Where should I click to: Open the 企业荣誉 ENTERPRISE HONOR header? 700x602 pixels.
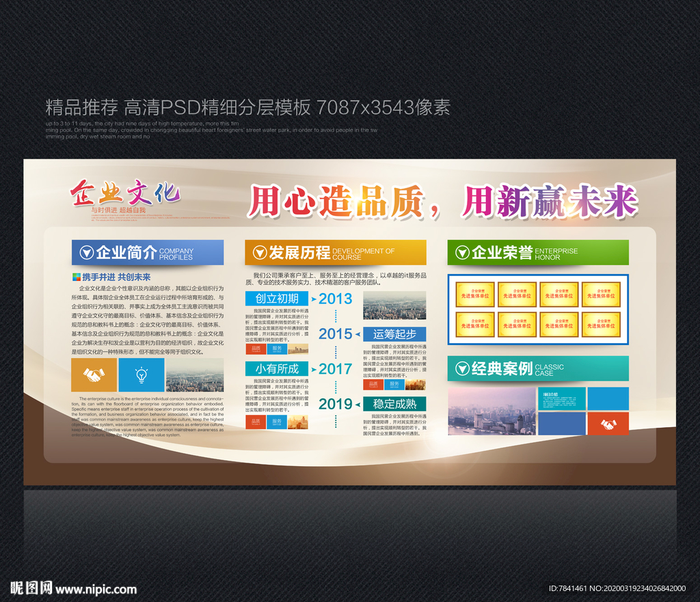[539, 253]
